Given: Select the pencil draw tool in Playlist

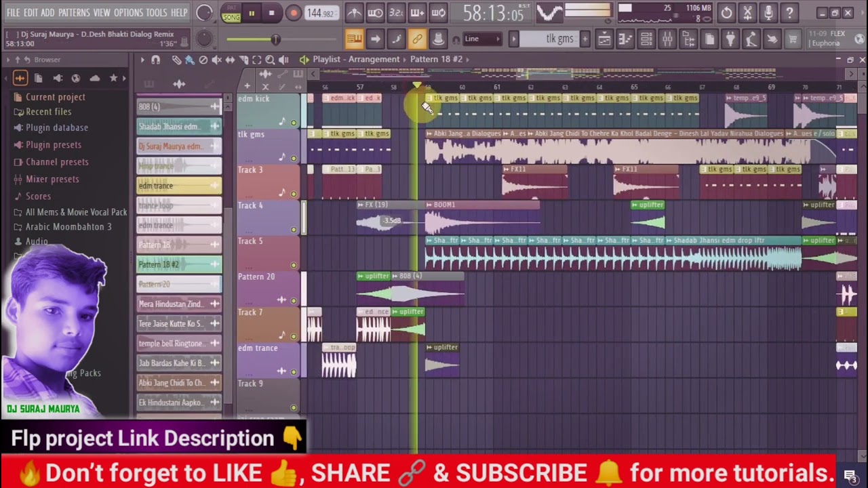Looking at the screenshot, I should (x=176, y=60).
